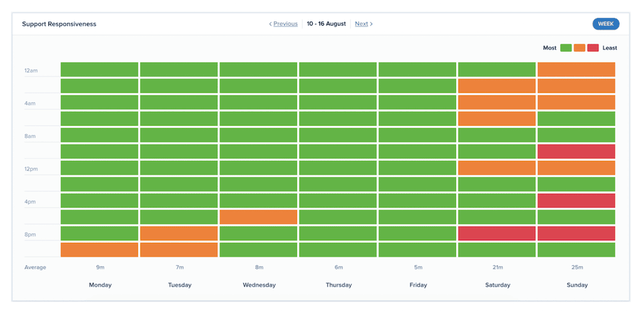644x315 pixels.
Task: Select Saturday's red cell in 8pm row
Action: pyautogui.click(x=497, y=233)
